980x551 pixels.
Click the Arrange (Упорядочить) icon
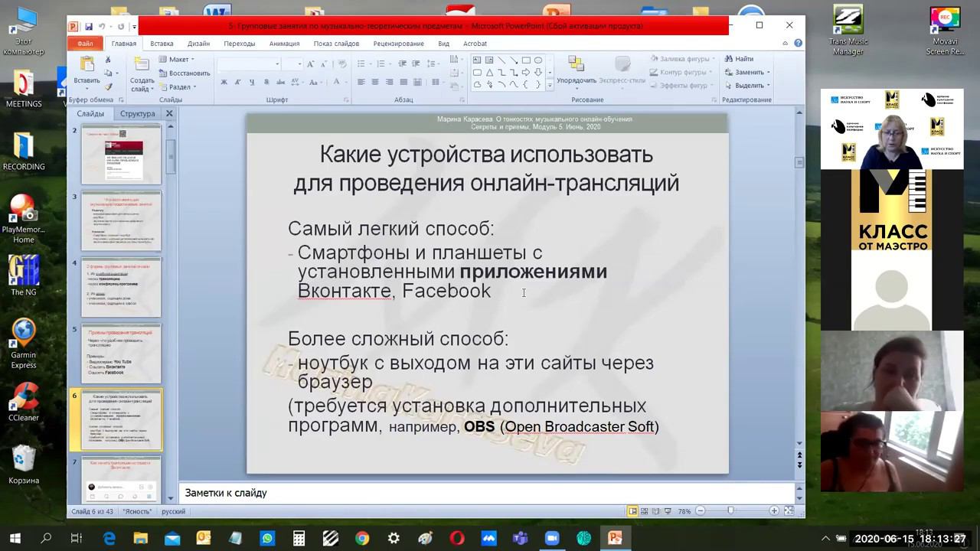tap(577, 64)
